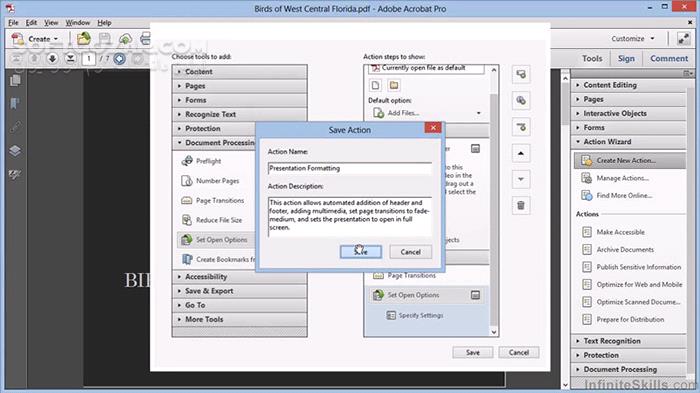Move step up with the up arrow icon

tap(521, 153)
